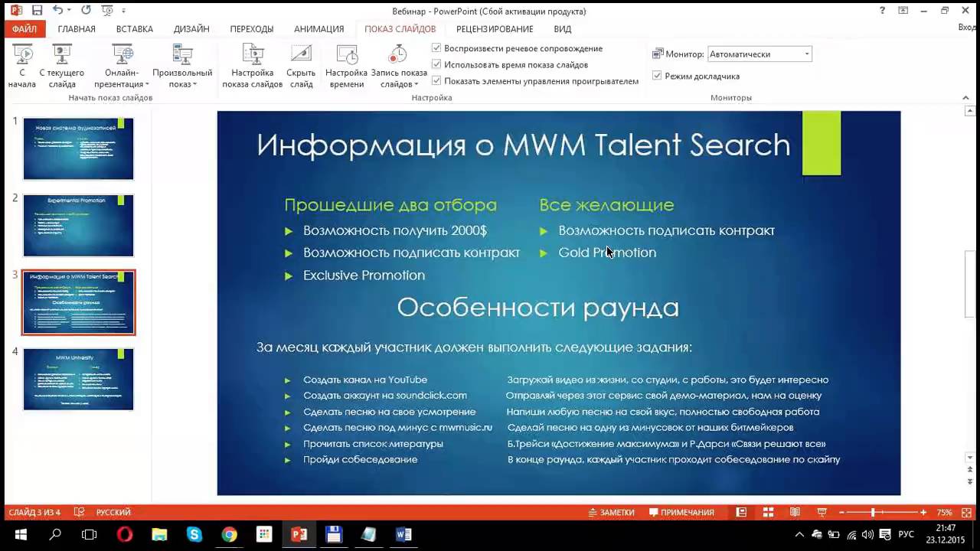The width and height of the screenshot is (980, 551).
Task: Click 'Особенности раунда' heading on slide
Action: 537,307
